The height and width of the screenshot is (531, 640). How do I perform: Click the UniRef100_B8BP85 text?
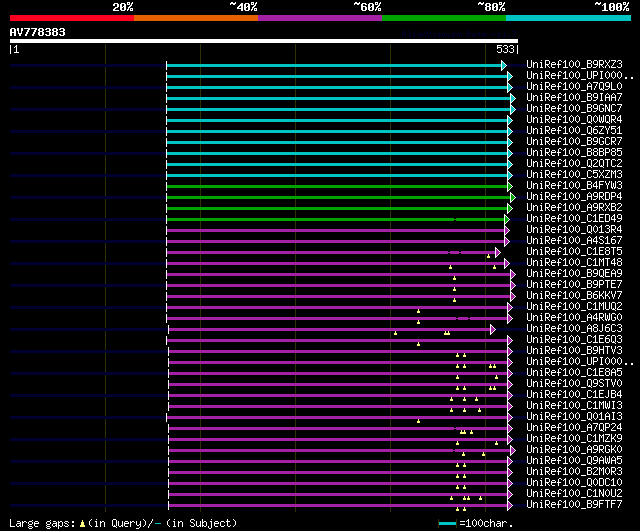(x=574, y=153)
